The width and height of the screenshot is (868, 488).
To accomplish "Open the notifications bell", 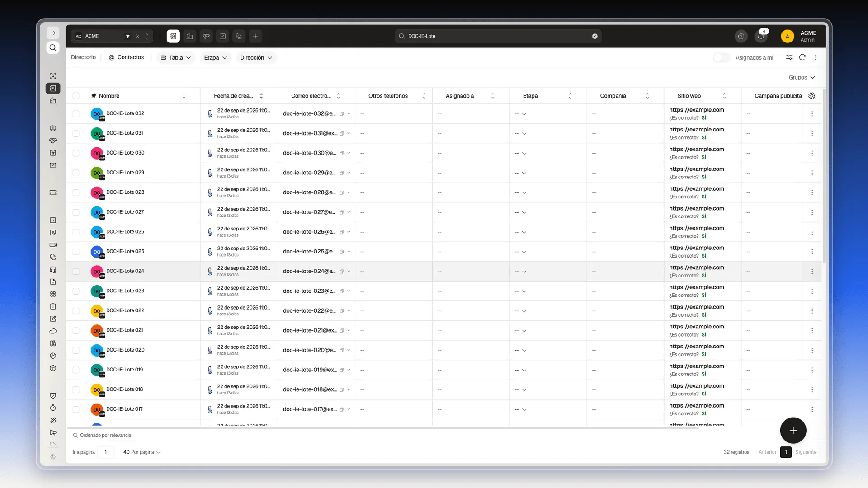I will [x=761, y=36].
